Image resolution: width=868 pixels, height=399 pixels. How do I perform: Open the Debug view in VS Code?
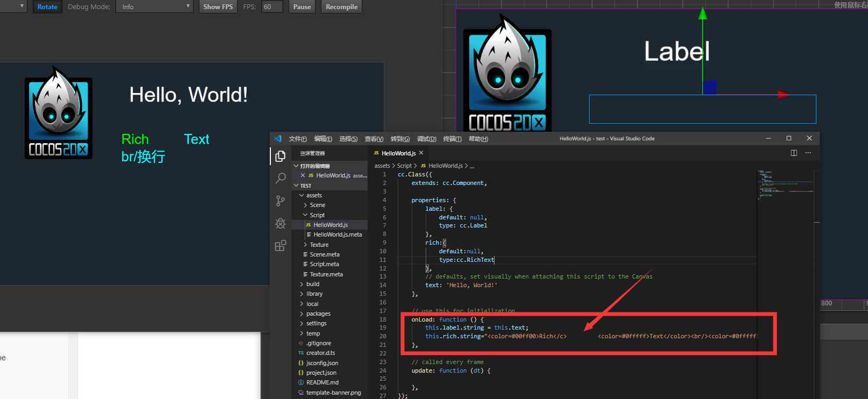click(x=281, y=223)
